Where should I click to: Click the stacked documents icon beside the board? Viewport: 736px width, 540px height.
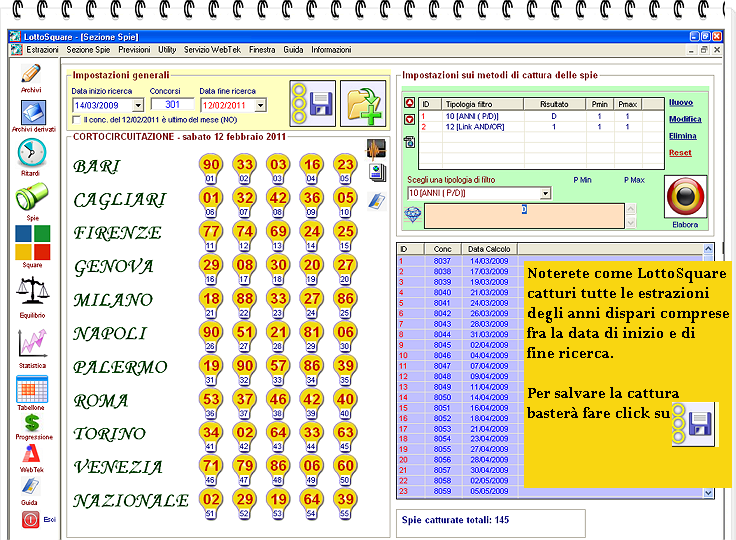point(377,172)
